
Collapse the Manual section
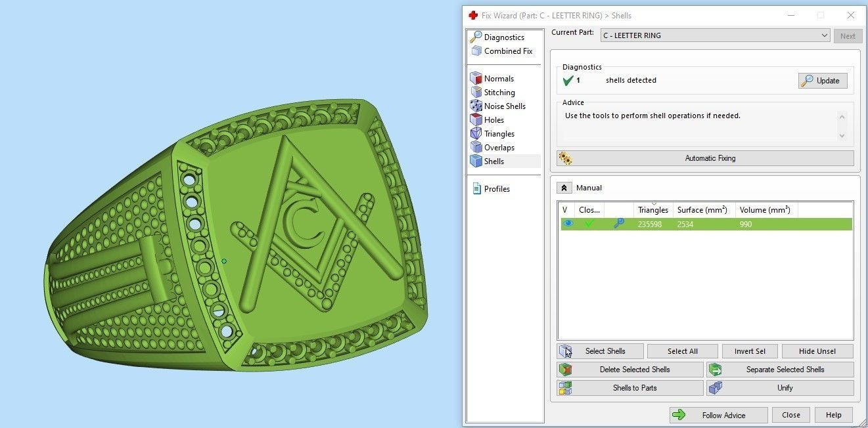tap(564, 188)
